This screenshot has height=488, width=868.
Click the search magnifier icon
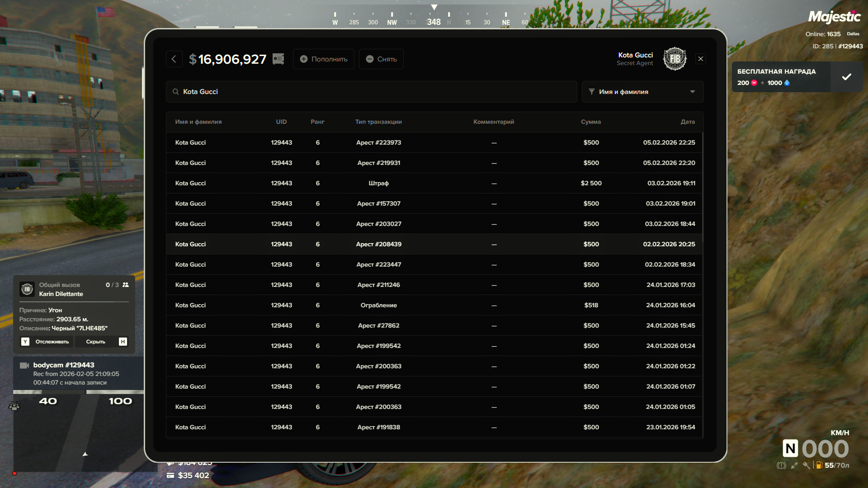point(175,92)
